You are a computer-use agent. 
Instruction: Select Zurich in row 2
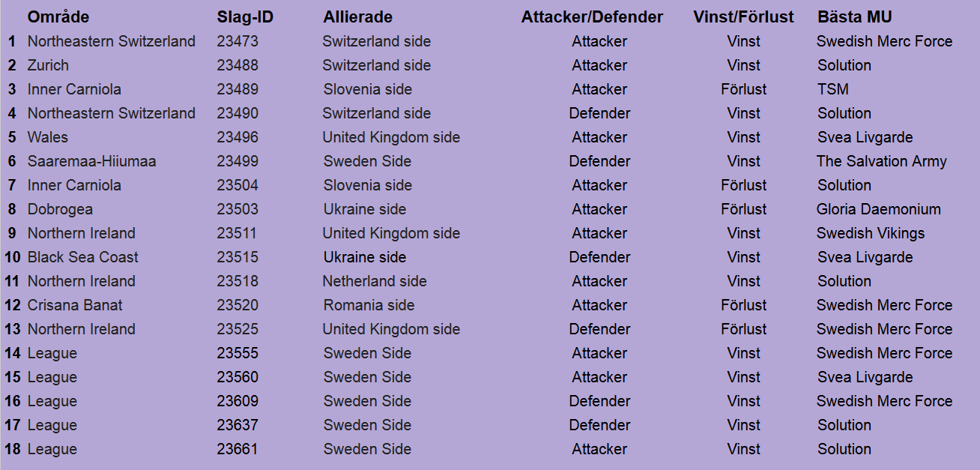pos(48,65)
